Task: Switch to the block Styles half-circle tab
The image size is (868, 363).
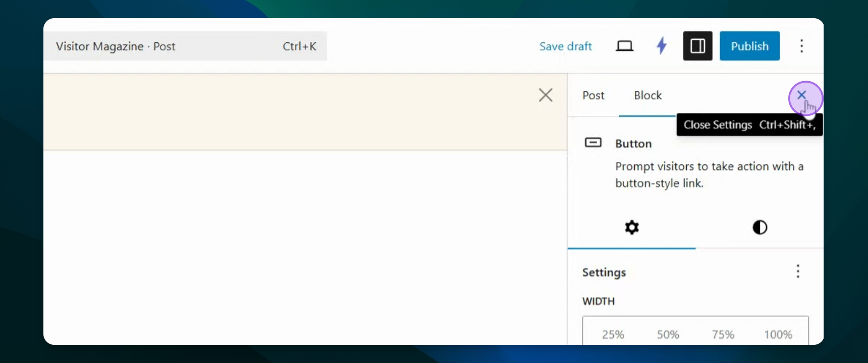Action: 759,227
